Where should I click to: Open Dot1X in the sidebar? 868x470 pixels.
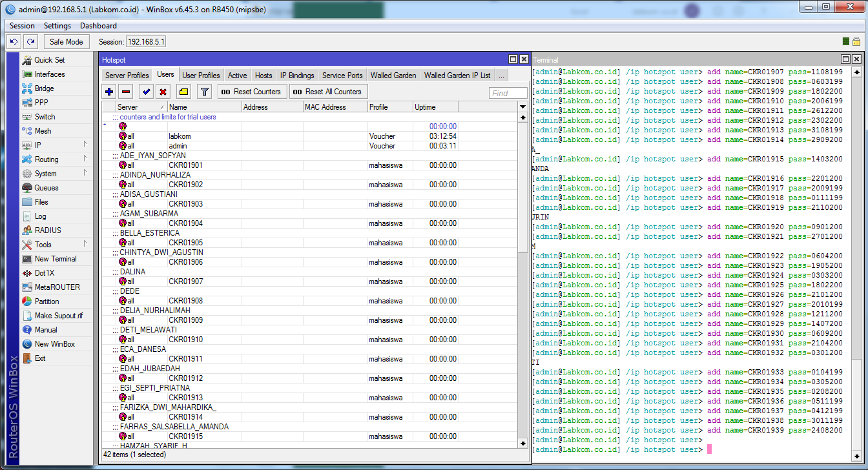click(x=44, y=273)
